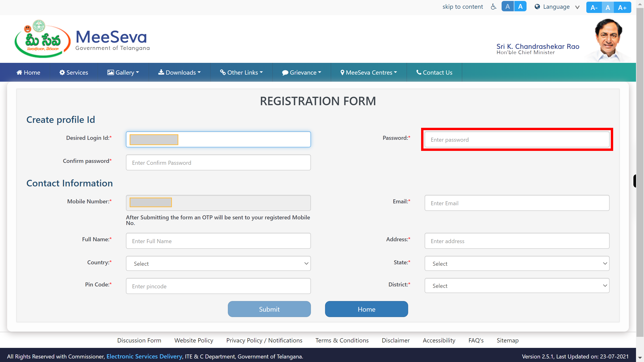Open Privacy Policy / Notifications link

tap(264, 340)
